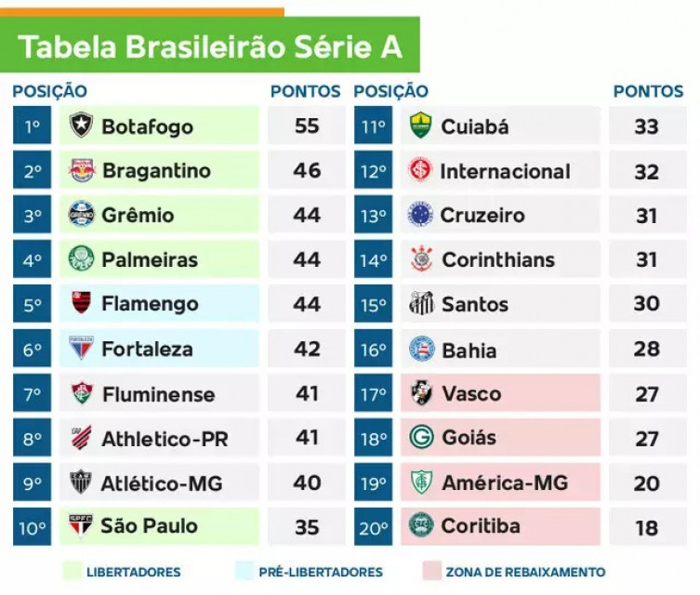Select the Santos striped badge

point(421,303)
